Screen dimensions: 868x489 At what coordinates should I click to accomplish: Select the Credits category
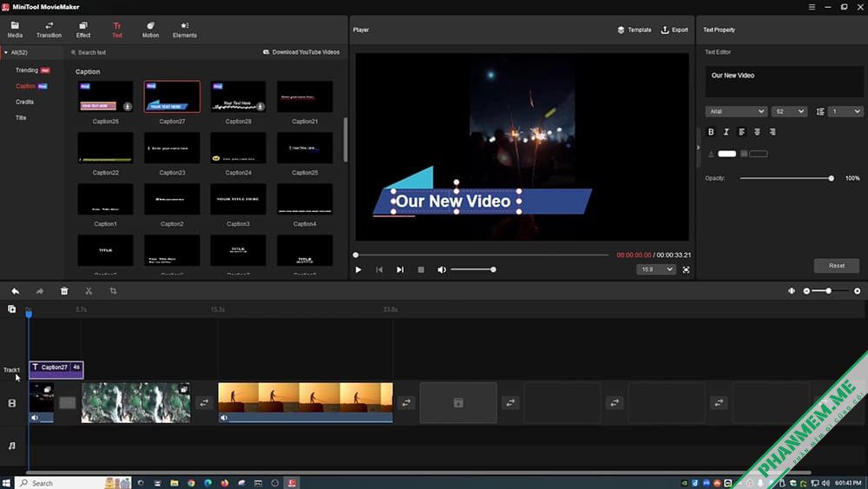(x=24, y=102)
